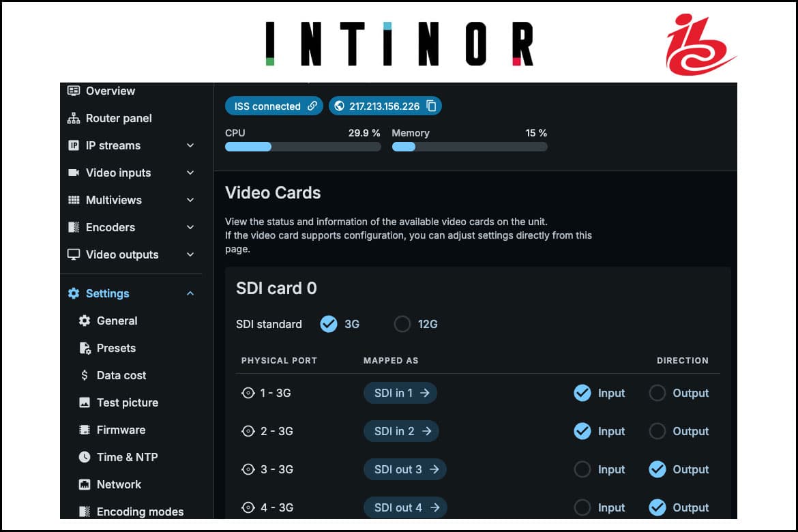Click the Overview monitor icon
The width and height of the screenshot is (798, 532).
(74, 91)
